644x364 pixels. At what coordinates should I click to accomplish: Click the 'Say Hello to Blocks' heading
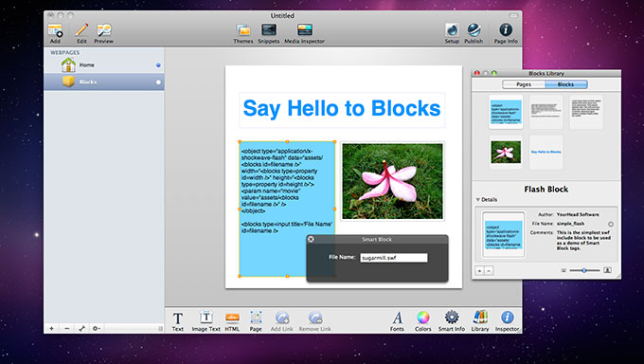[x=342, y=109]
